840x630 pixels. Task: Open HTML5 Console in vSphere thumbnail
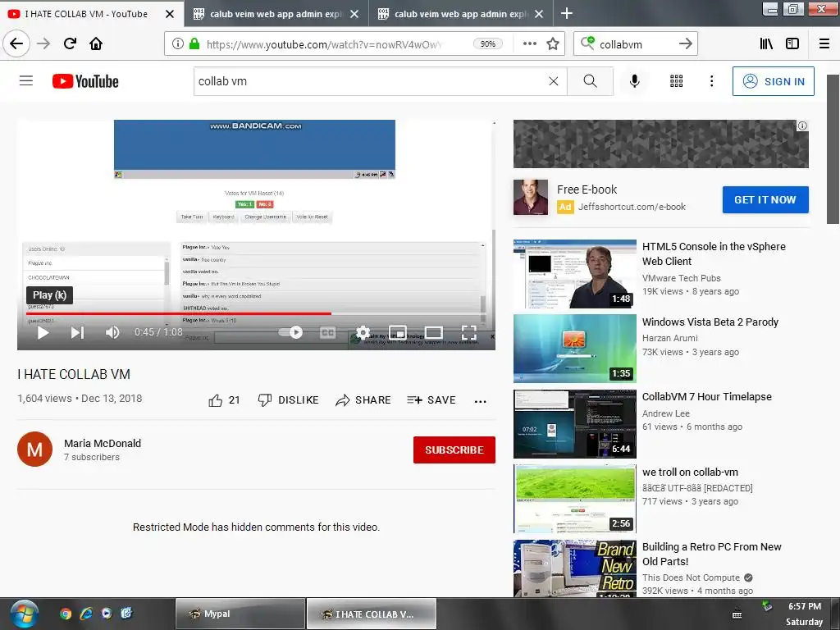[x=575, y=274]
